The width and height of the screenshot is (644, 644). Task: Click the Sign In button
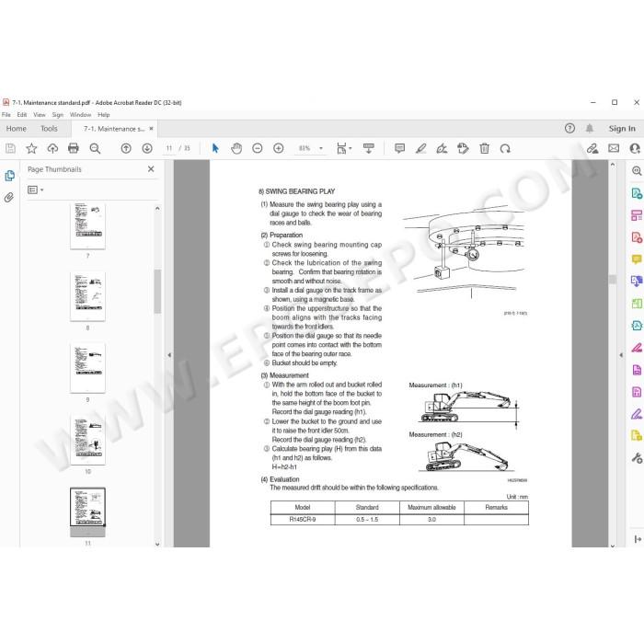point(622,129)
